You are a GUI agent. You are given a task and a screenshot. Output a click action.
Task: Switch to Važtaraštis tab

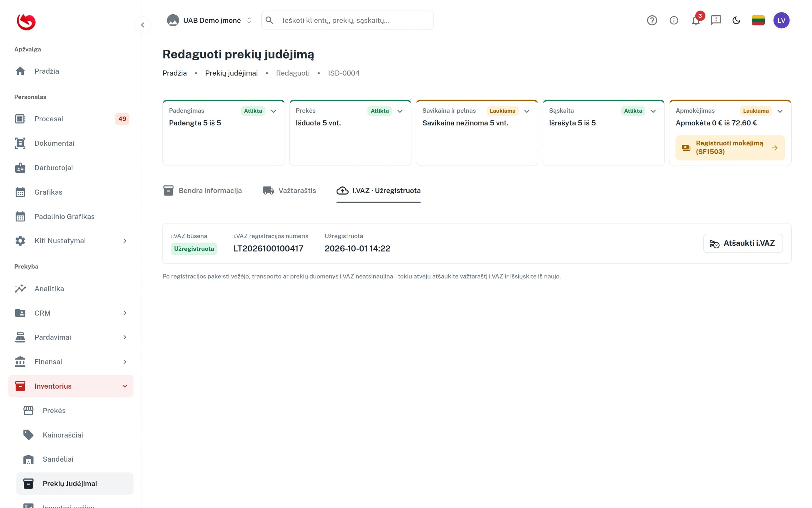(x=289, y=190)
